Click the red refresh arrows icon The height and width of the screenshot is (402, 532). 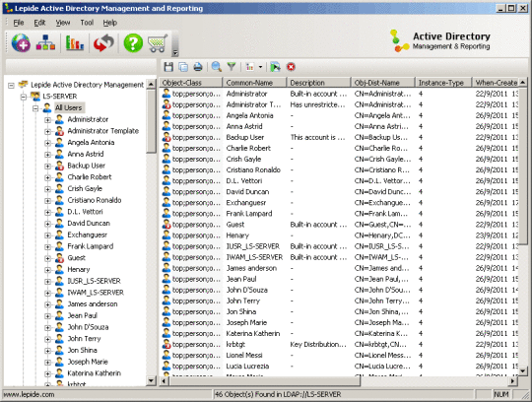[103, 43]
